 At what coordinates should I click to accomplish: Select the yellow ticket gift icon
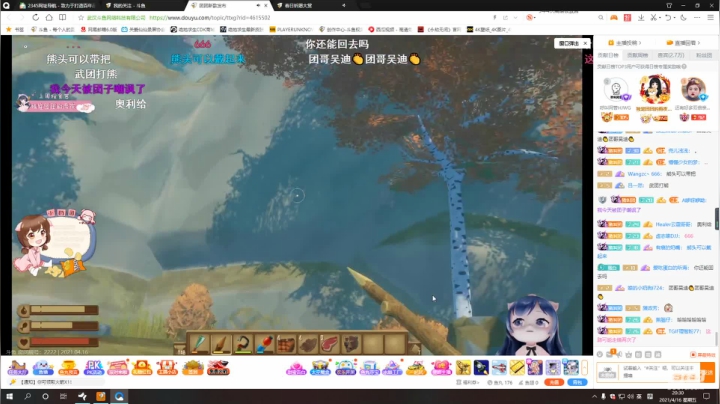(x=517, y=368)
